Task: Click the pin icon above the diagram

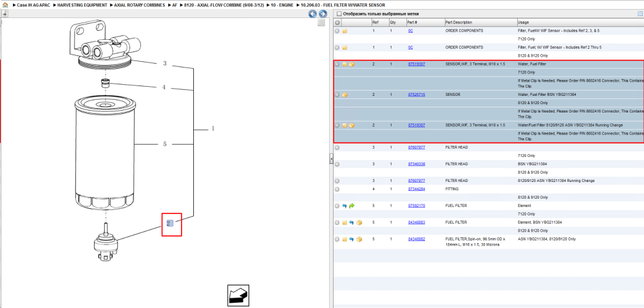Action: click(x=5, y=14)
